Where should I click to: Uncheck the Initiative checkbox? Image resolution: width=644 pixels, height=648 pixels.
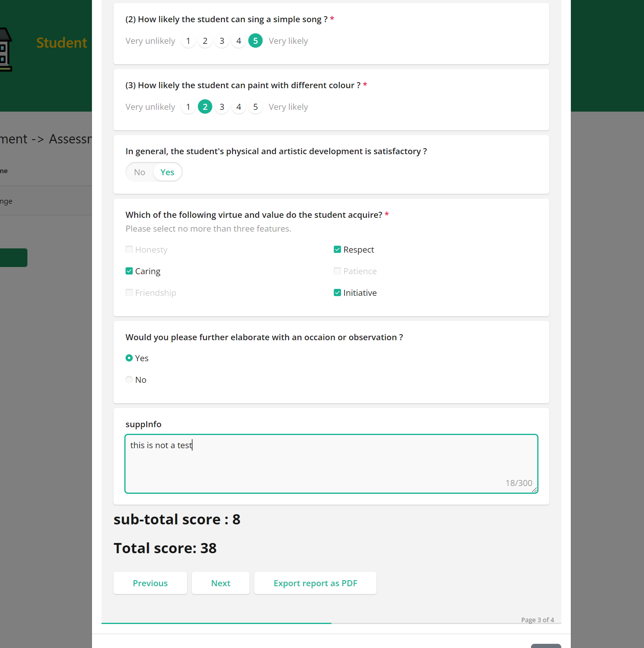point(337,293)
